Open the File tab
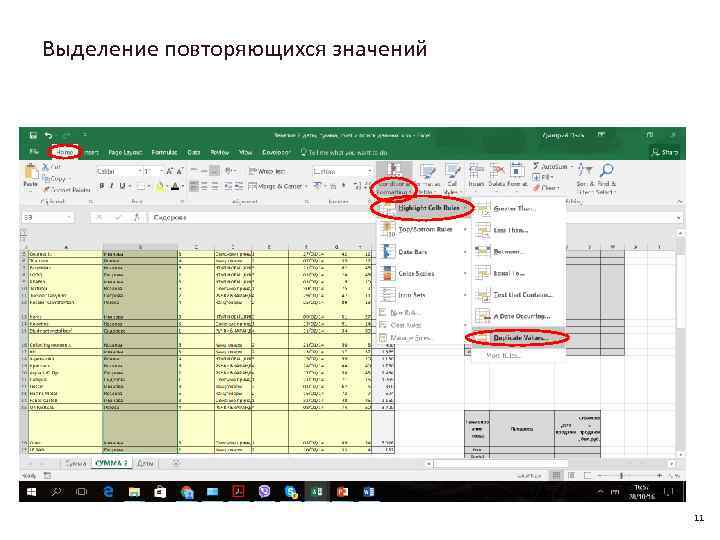Viewport: 720px width, 540px height. click(34, 152)
